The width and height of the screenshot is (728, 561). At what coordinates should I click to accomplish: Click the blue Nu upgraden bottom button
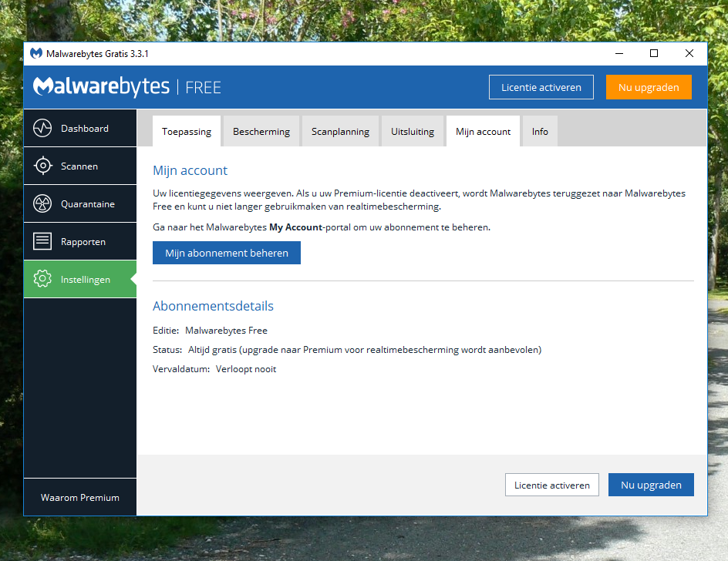click(x=651, y=485)
